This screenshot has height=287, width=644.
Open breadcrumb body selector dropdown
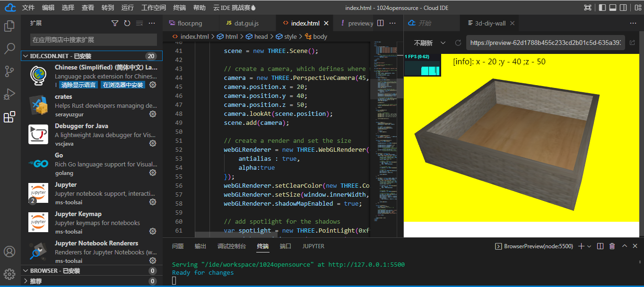click(x=316, y=36)
